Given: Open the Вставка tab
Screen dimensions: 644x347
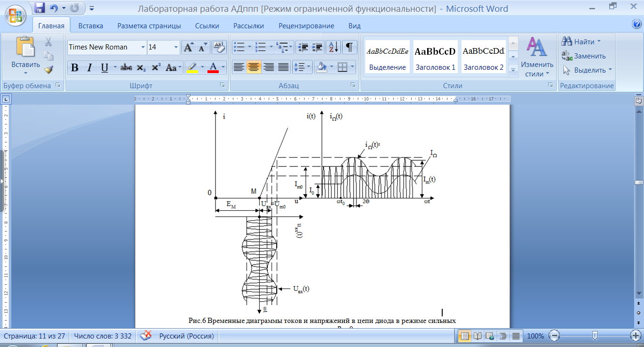Looking at the screenshot, I should (91, 26).
